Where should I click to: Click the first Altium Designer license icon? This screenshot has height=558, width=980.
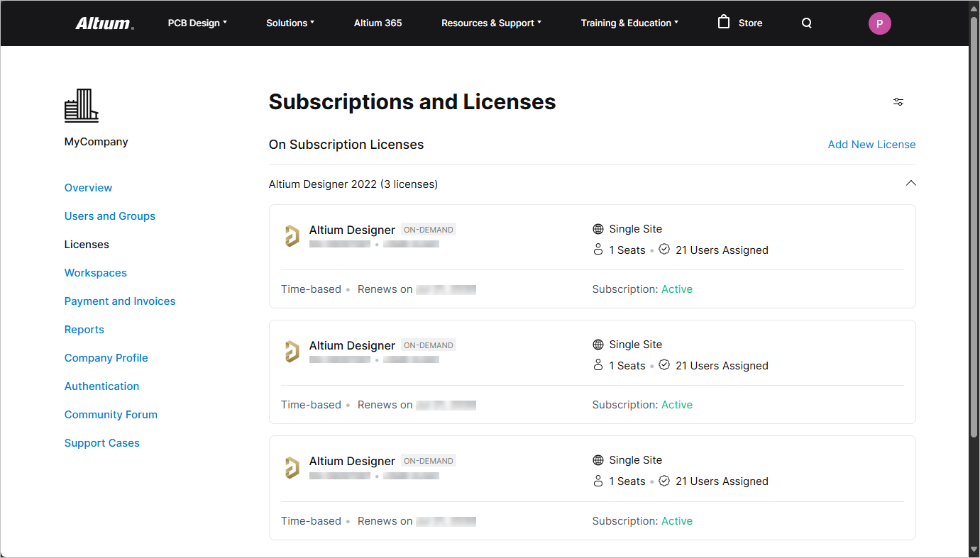click(292, 235)
